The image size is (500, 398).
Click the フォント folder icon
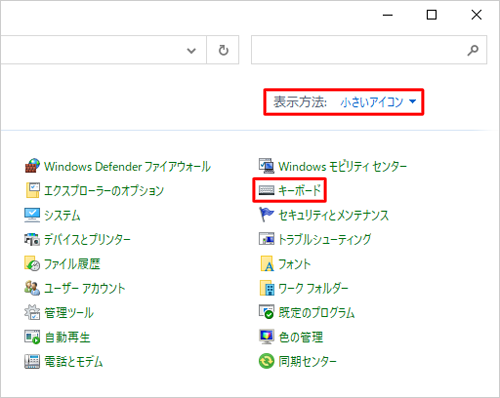click(267, 264)
